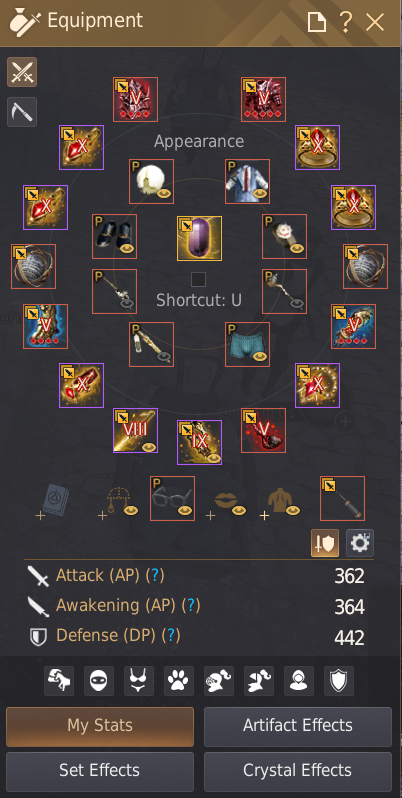The width and height of the screenshot is (402, 798).
Task: Tick the checkbox above Shortcut: U
Action: click(x=198, y=279)
